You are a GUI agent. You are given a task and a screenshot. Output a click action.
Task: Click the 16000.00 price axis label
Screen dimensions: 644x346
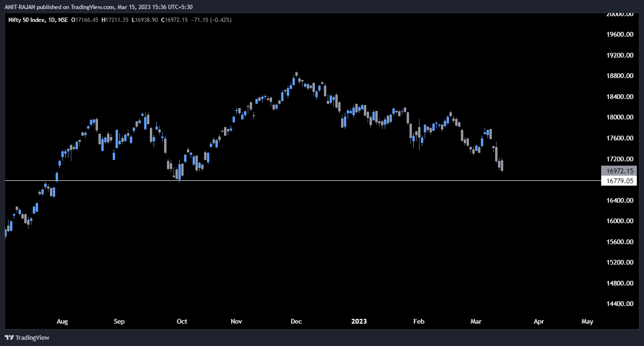620,221
